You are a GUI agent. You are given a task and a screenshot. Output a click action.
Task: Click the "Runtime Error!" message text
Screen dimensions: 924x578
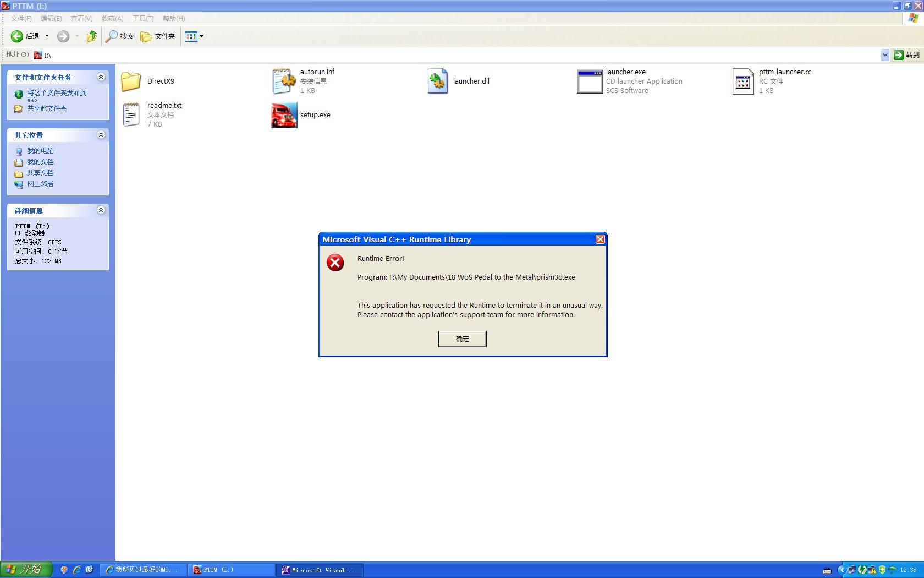point(381,259)
